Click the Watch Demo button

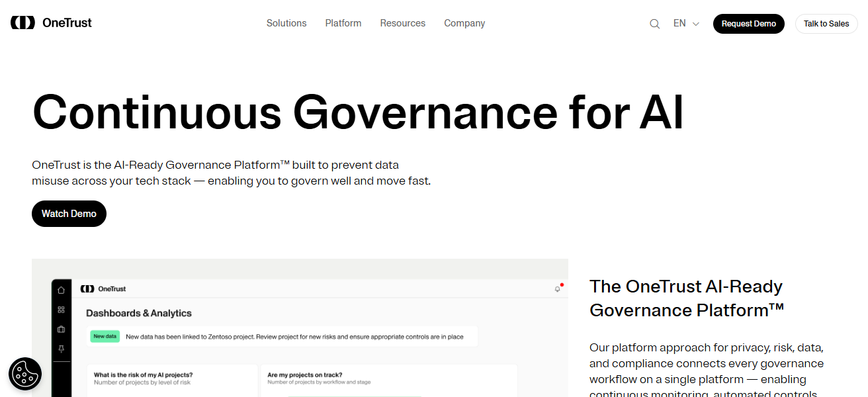[x=69, y=214]
